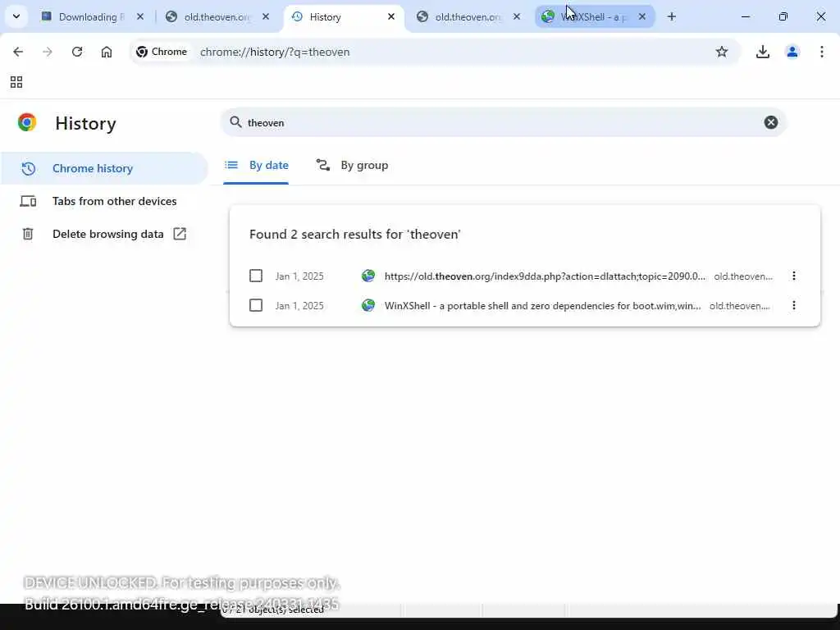Screen dimensions: 840x630
Task: Close the WinXShell tab
Action: click(x=641, y=16)
